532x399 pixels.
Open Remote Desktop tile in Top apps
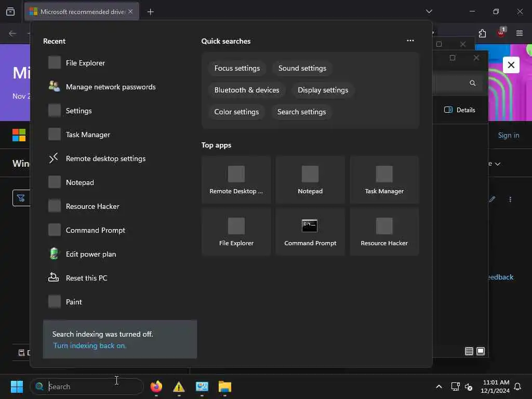(236, 180)
